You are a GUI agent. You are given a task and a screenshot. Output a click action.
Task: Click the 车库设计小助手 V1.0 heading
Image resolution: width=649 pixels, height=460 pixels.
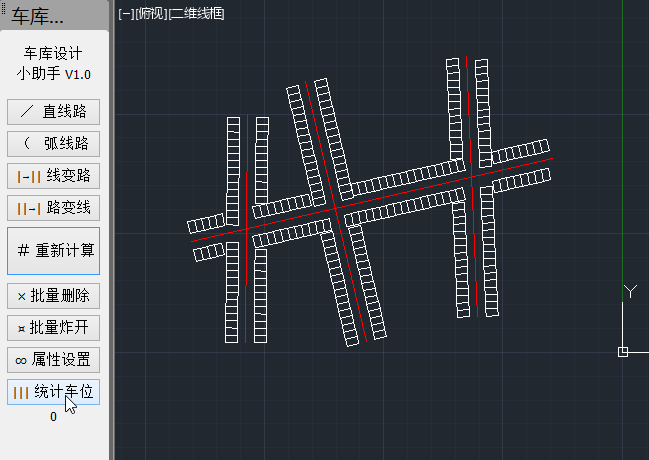[53, 64]
